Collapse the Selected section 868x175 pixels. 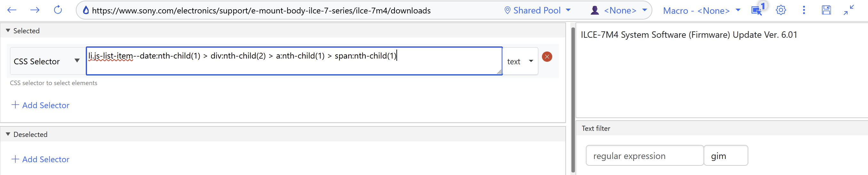click(x=8, y=31)
